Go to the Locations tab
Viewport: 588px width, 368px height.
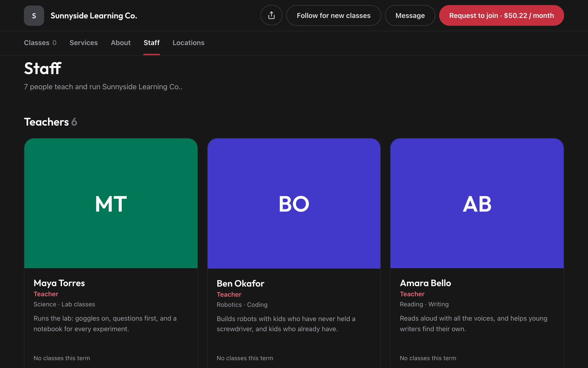[189, 43]
